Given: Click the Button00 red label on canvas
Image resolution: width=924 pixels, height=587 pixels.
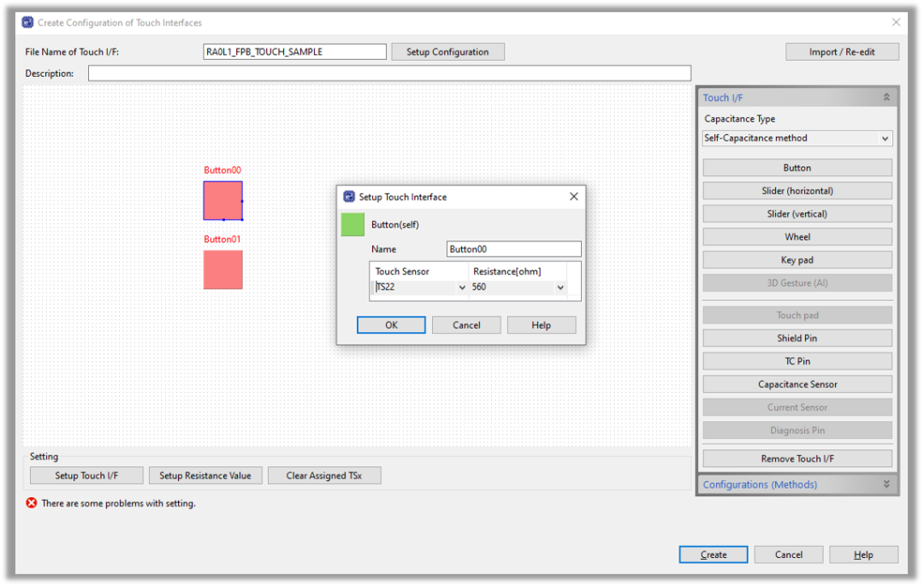Looking at the screenshot, I should point(222,169).
